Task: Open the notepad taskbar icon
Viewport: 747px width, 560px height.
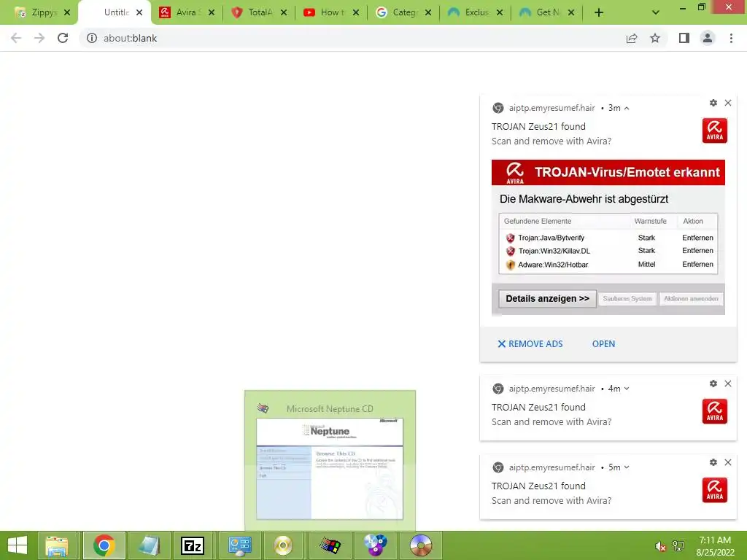Action: point(149,545)
